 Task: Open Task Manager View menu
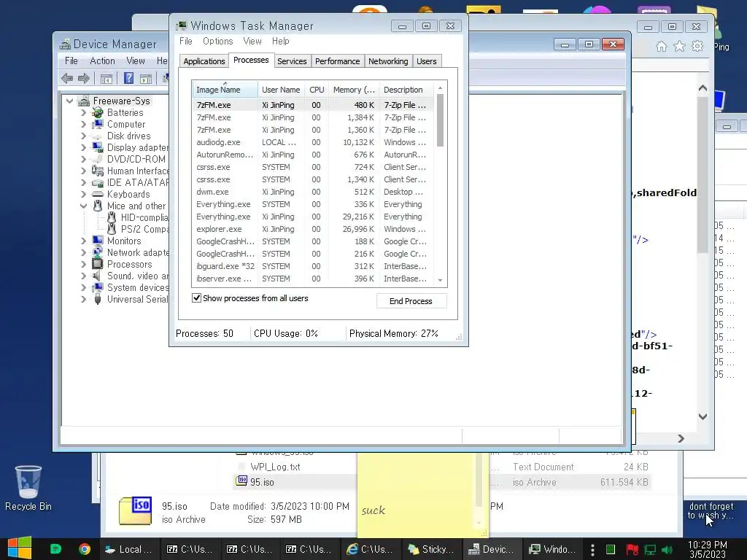252,42
